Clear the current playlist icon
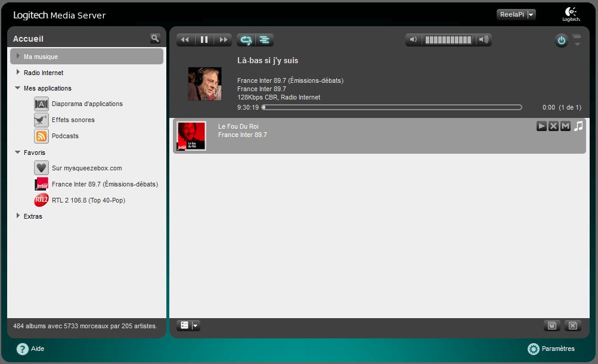Viewport: 598px width, 364px height. (x=573, y=325)
